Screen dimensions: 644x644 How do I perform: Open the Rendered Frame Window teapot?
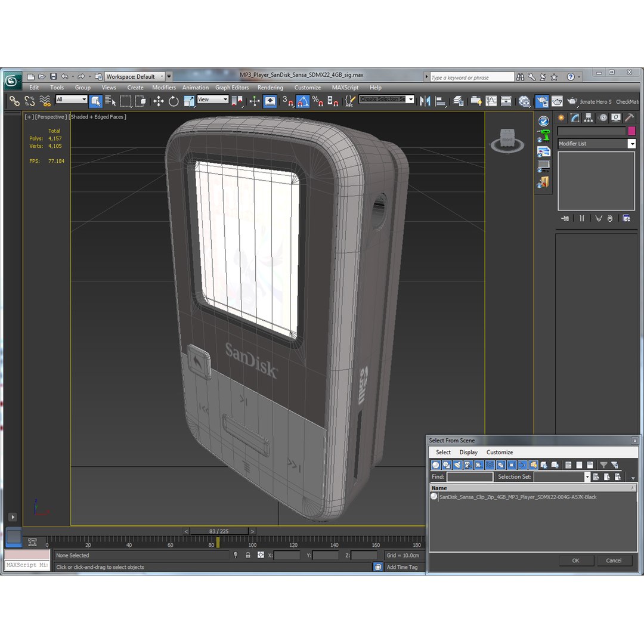coord(557,101)
